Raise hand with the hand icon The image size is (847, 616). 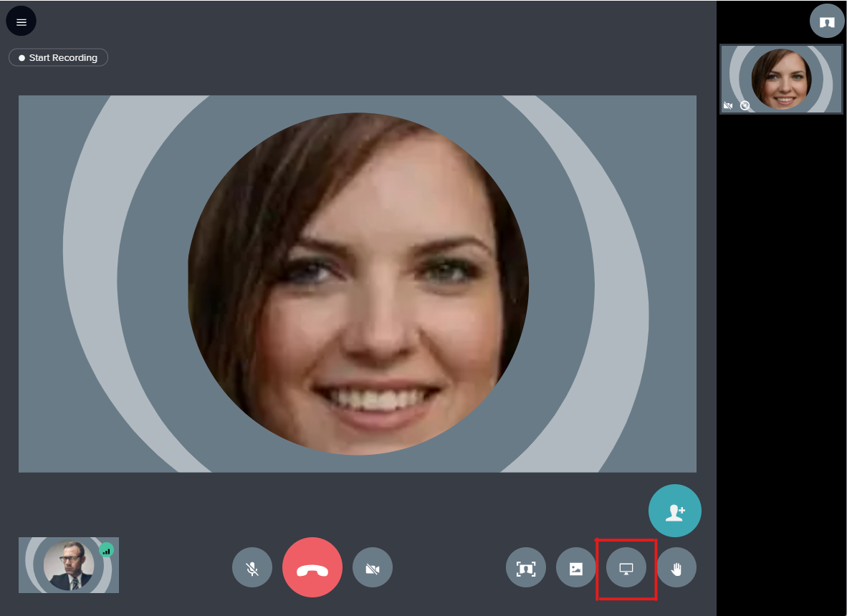pyautogui.click(x=676, y=567)
